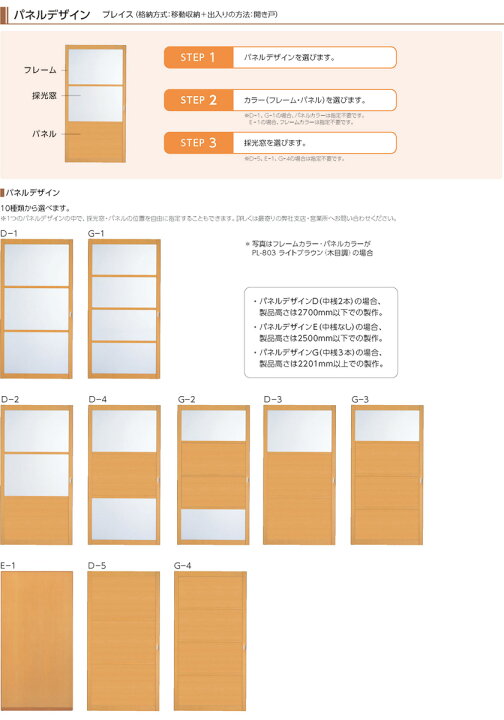Click the G-1 door panel image
This screenshot has width=504, height=720.
[124, 309]
